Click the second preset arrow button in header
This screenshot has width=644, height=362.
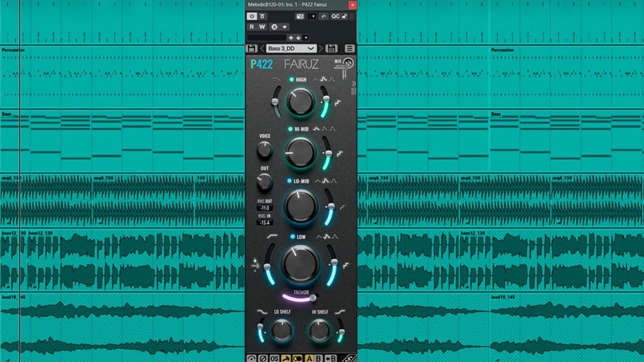299,37
